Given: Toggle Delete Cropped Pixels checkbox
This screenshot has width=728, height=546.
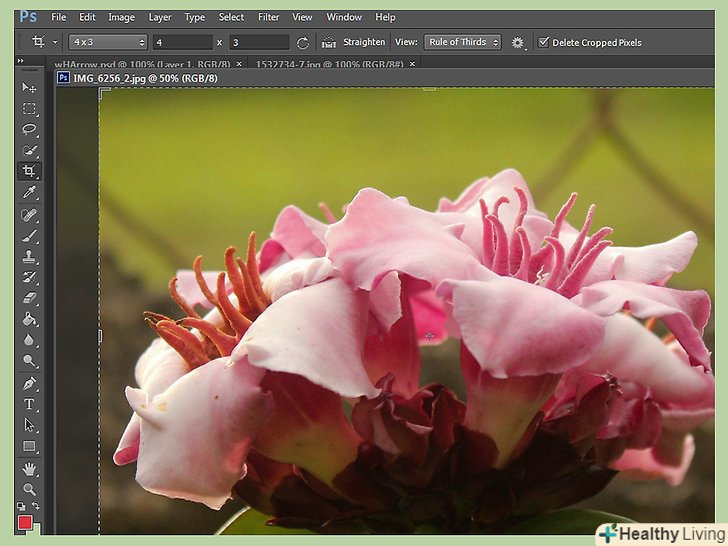Looking at the screenshot, I should (544, 42).
